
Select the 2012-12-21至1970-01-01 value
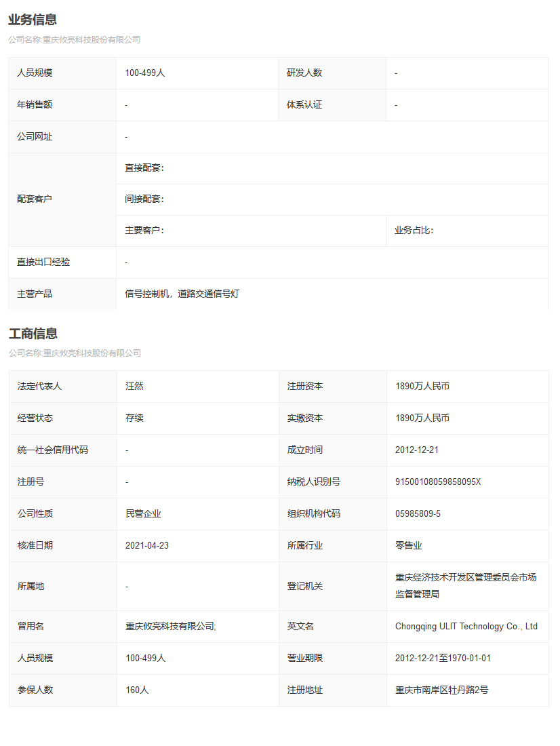(443, 659)
